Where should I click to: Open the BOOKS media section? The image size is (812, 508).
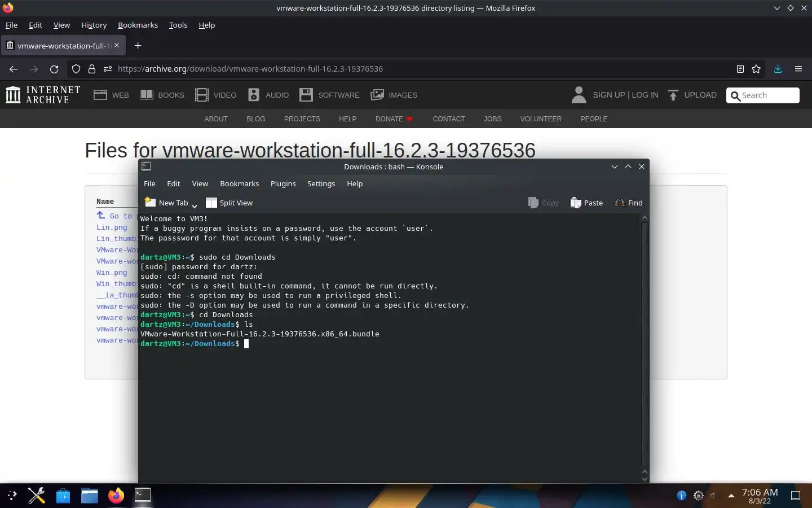coord(162,95)
